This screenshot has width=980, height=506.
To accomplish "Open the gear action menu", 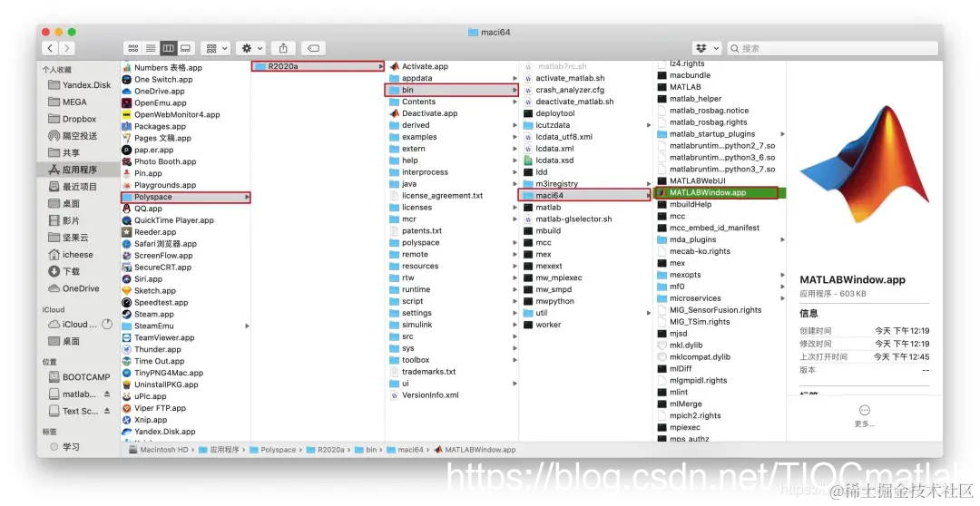I will pyautogui.click(x=252, y=48).
